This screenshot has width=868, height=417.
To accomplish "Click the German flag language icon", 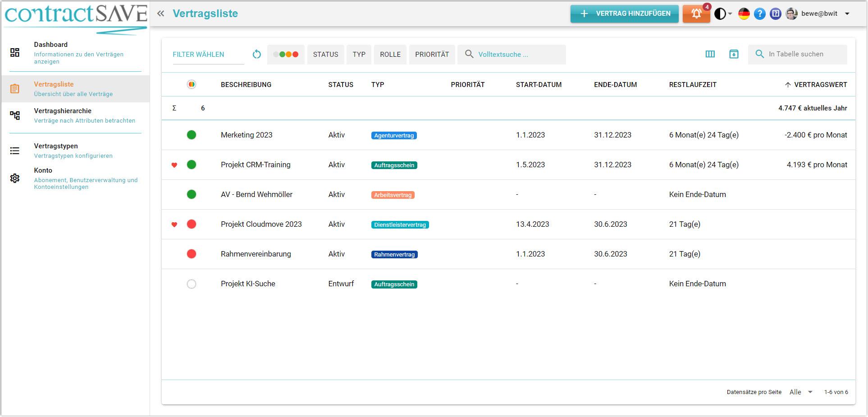I will tap(744, 14).
